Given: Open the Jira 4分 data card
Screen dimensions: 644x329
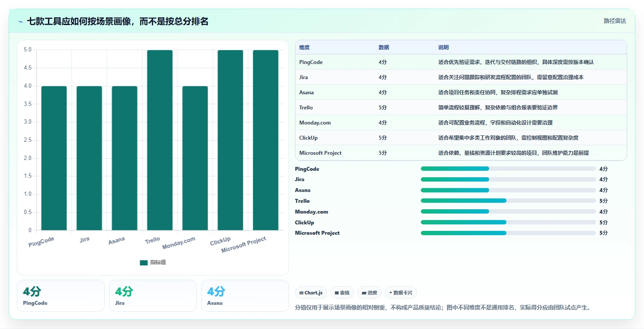Looking at the screenshot, I should (x=153, y=296).
